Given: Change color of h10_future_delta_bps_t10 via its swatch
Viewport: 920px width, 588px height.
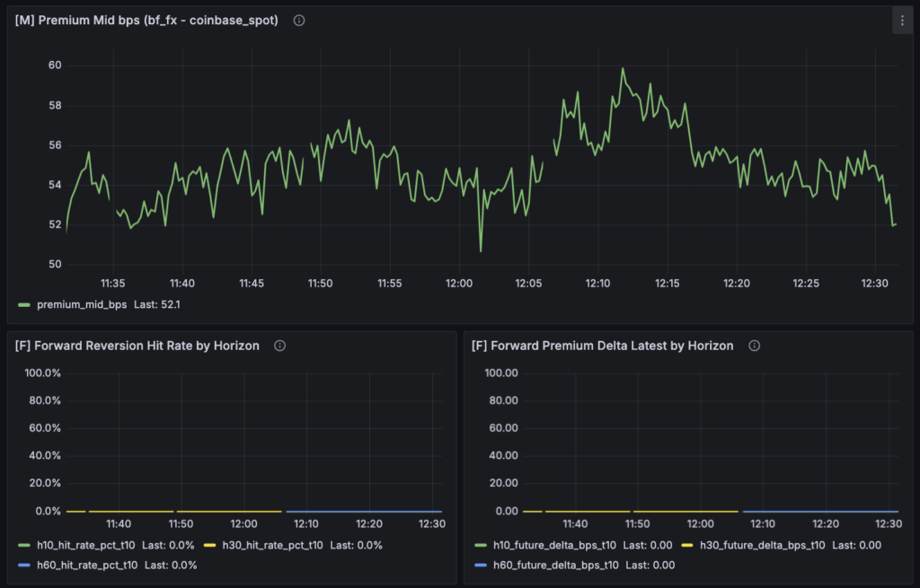Looking at the screenshot, I should coord(481,545).
